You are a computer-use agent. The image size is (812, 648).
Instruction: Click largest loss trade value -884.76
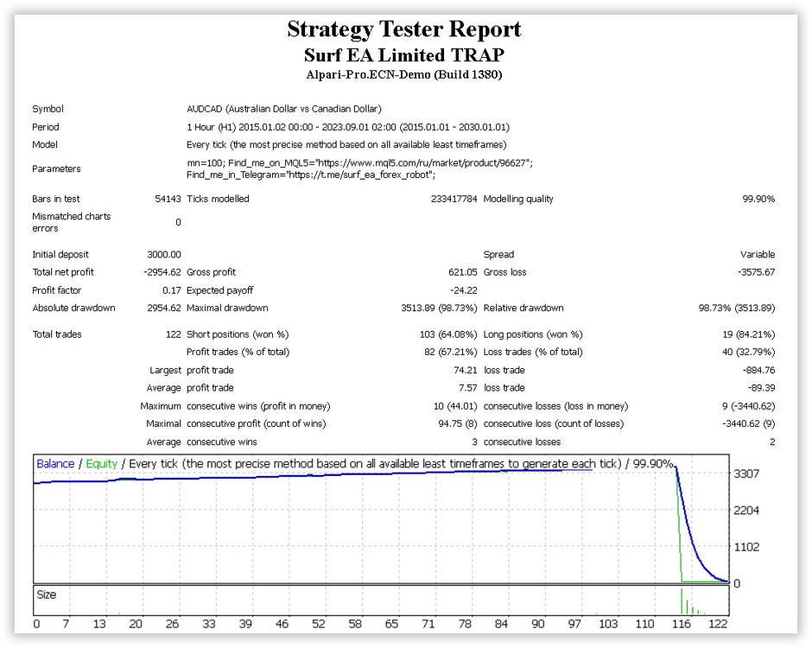[758, 371]
